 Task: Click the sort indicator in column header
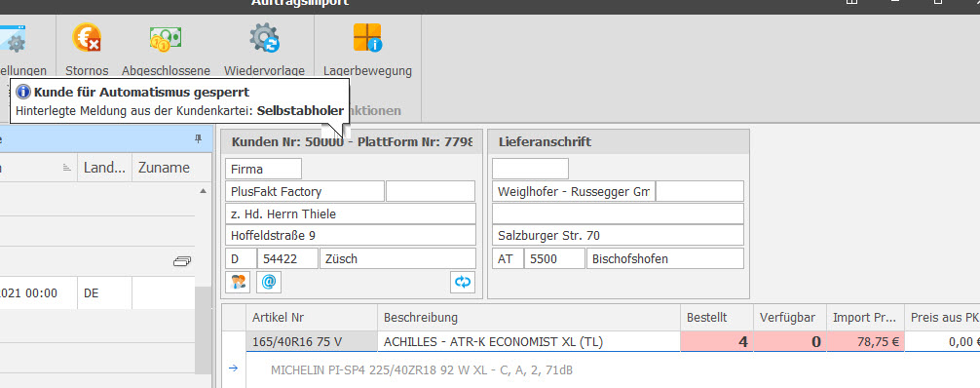(66, 168)
